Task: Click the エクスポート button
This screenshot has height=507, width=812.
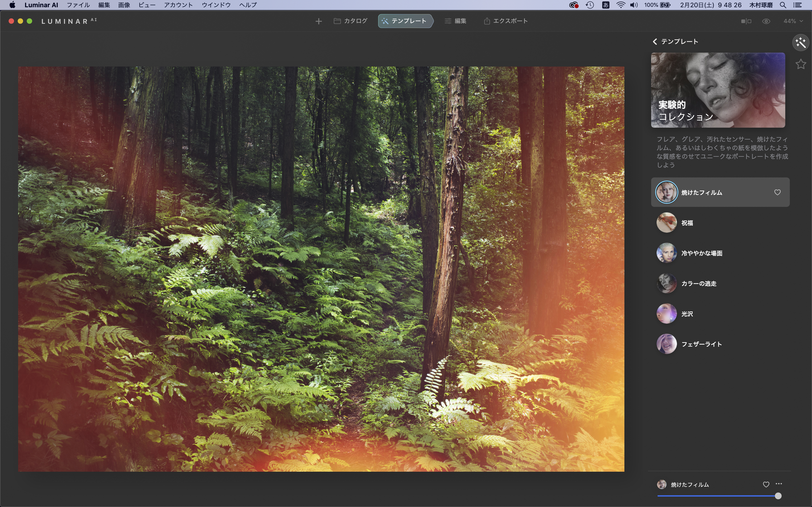Action: tap(506, 21)
